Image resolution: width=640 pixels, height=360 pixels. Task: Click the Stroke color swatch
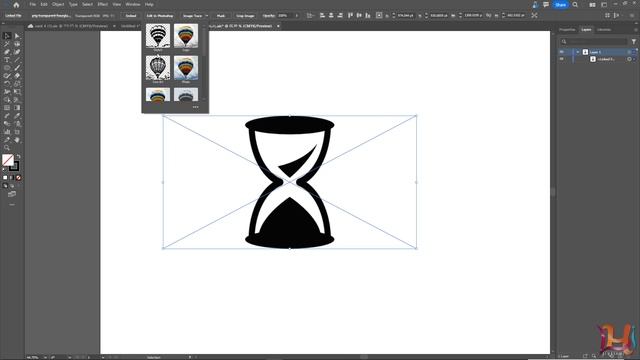click(x=14, y=166)
